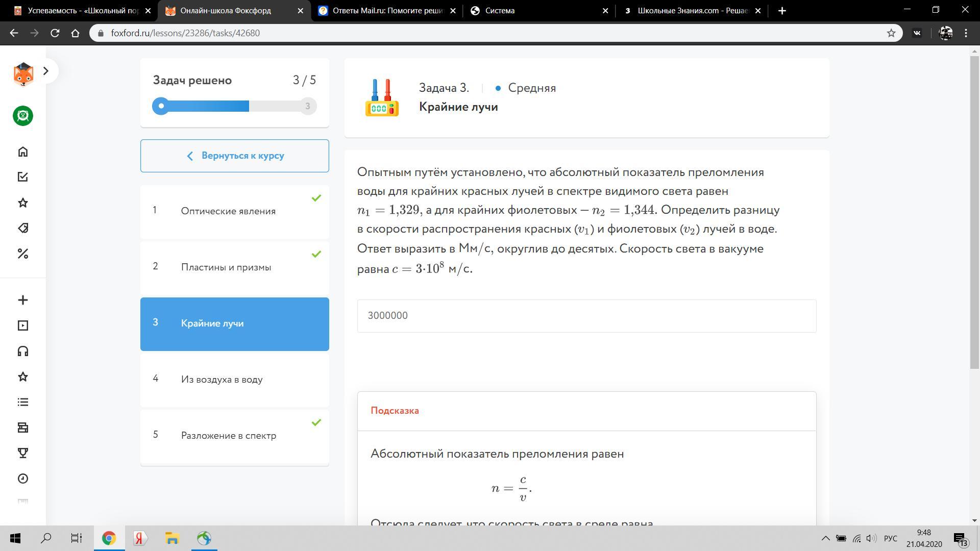The image size is (980, 551).
Task: Click the trophy icon in sidebar
Action: 22,453
